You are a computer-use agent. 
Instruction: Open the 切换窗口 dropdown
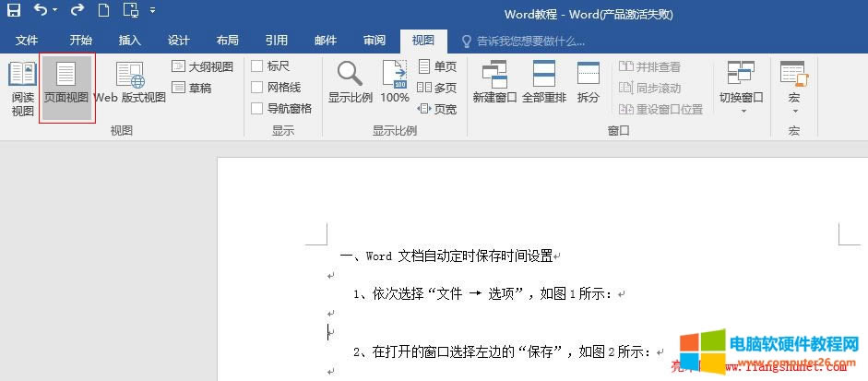coord(742,87)
